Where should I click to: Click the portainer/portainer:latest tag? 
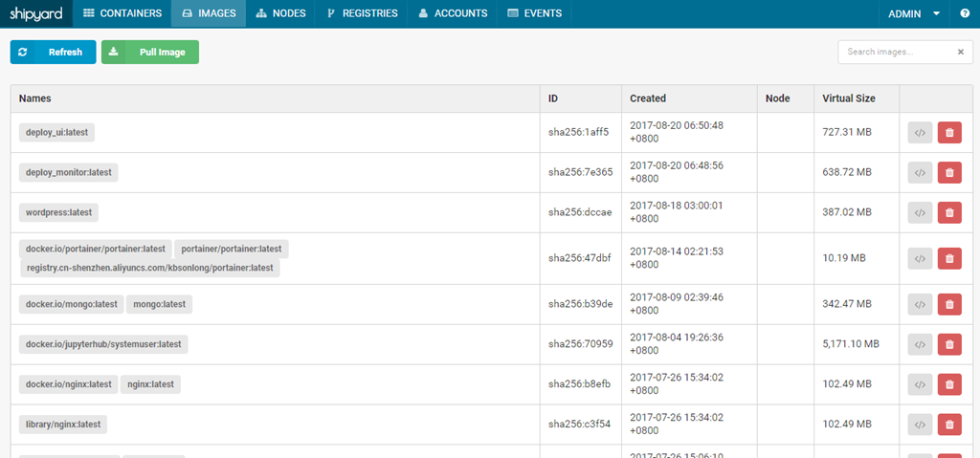click(x=232, y=249)
